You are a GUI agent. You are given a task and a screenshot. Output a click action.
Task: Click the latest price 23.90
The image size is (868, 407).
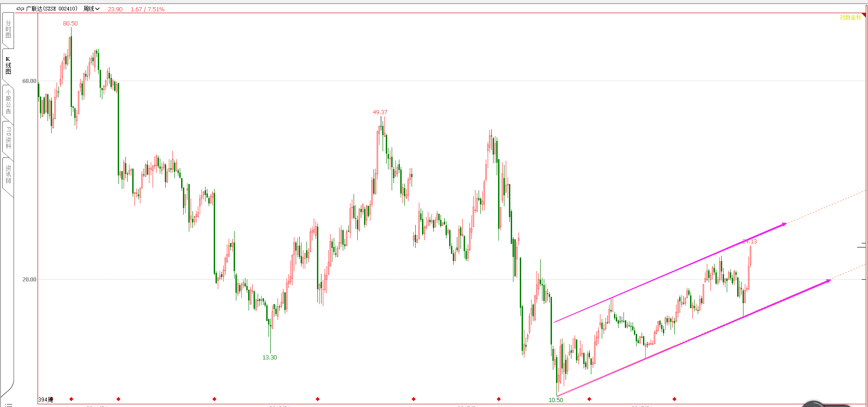[115, 9]
